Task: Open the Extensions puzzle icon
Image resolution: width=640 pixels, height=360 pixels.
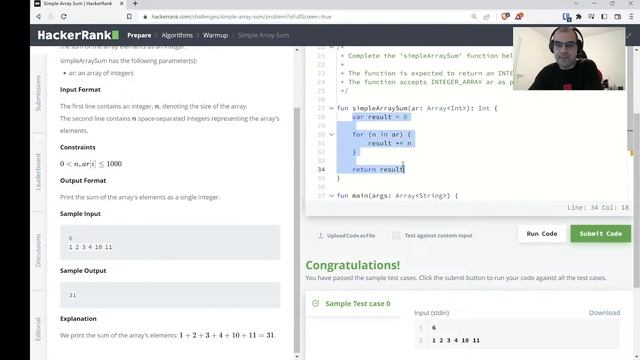Action: 579,17
